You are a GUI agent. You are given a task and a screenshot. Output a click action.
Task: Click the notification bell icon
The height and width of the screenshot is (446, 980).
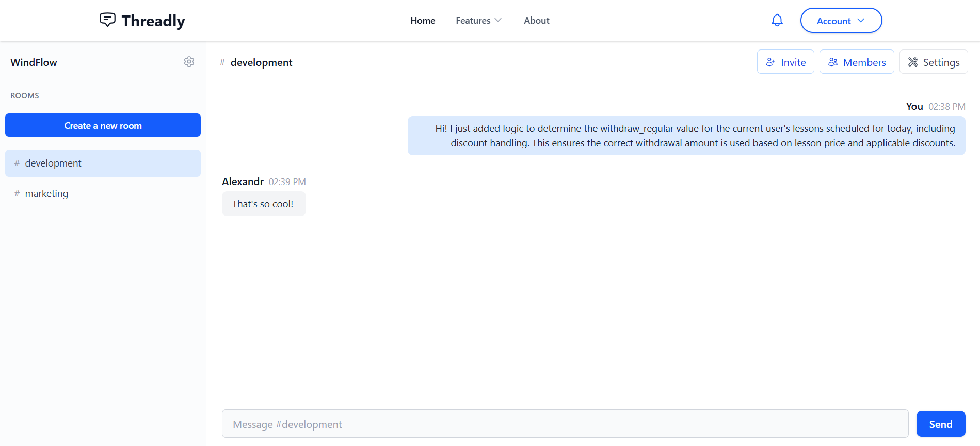pos(777,20)
